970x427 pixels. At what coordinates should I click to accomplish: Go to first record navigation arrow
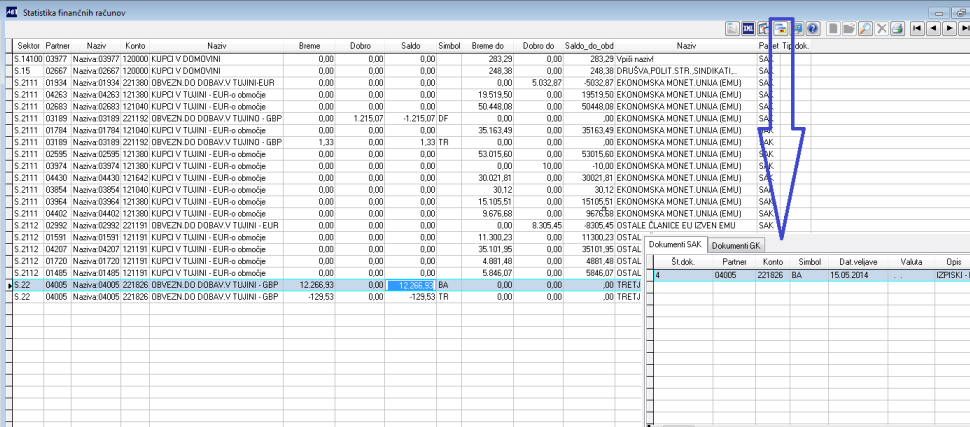917,28
